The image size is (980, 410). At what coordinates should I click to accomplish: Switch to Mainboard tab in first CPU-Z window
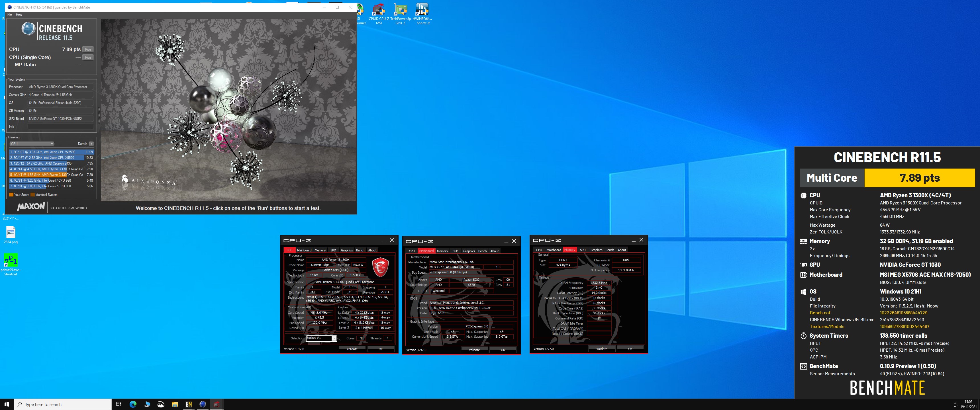tap(304, 250)
